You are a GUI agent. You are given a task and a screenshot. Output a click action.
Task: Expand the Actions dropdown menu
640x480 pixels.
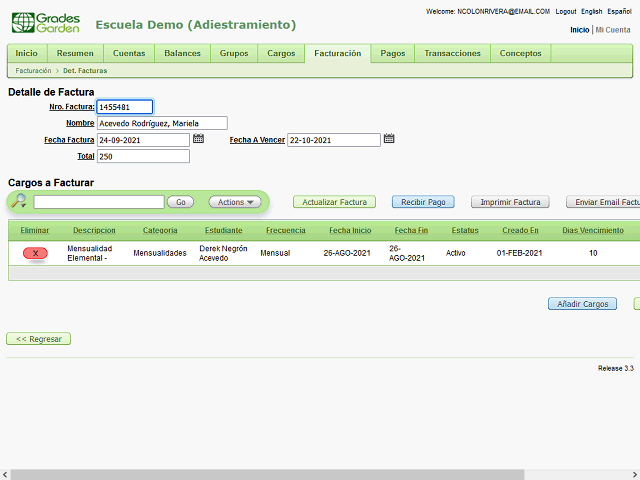click(235, 202)
